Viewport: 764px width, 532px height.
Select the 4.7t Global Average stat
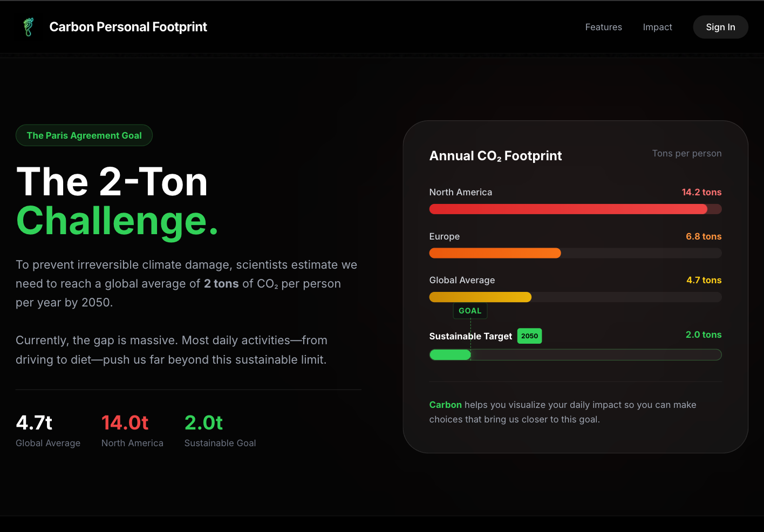[x=35, y=423]
